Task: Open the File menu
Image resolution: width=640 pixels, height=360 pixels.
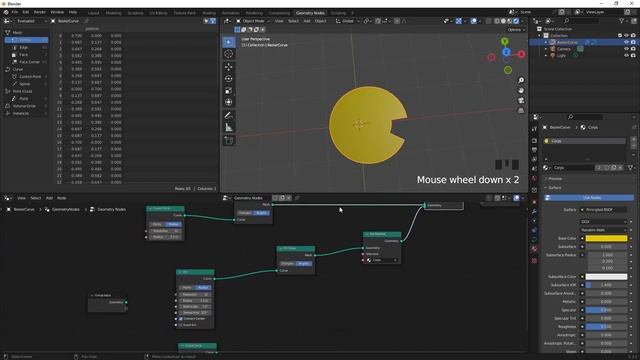Action: pyautogui.click(x=15, y=12)
